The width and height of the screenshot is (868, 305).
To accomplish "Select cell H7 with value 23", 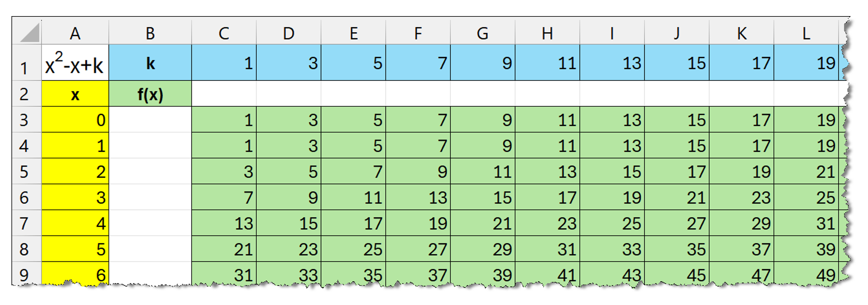I will click(547, 223).
